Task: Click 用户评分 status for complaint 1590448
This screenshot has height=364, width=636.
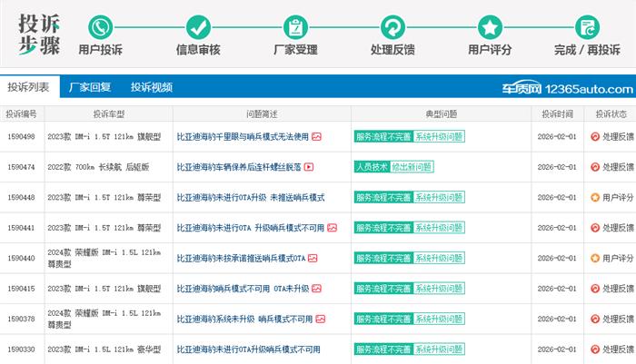Action: [x=611, y=197]
